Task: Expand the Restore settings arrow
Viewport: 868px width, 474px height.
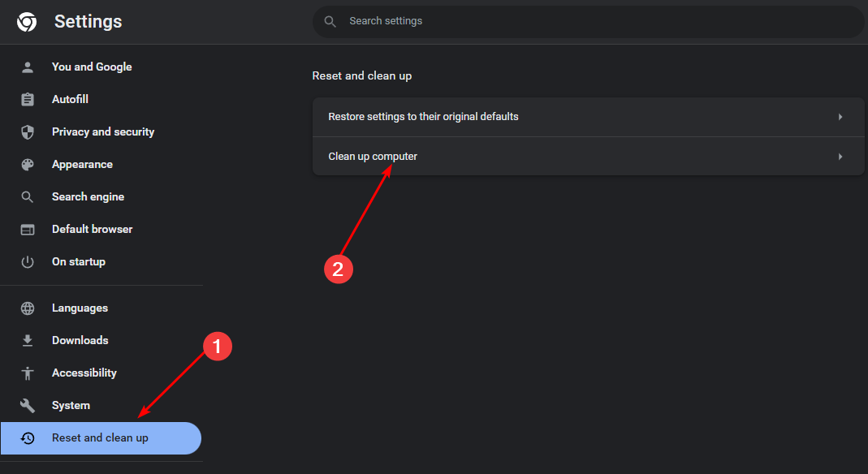Action: click(840, 117)
